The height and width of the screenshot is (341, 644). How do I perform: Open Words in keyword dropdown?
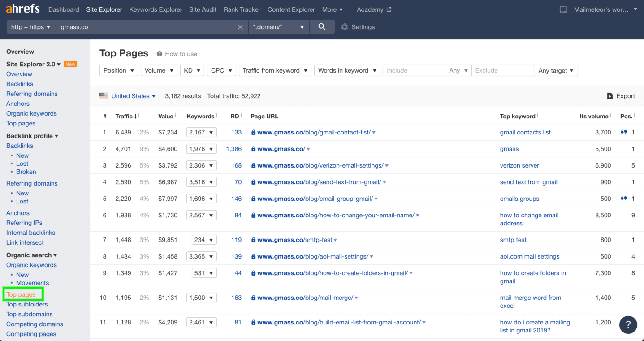coord(347,70)
